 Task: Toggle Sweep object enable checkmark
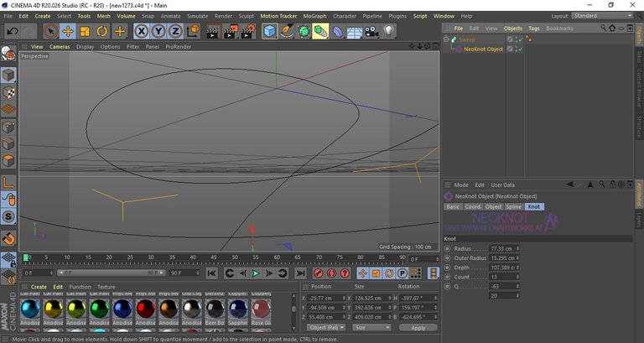(x=520, y=40)
